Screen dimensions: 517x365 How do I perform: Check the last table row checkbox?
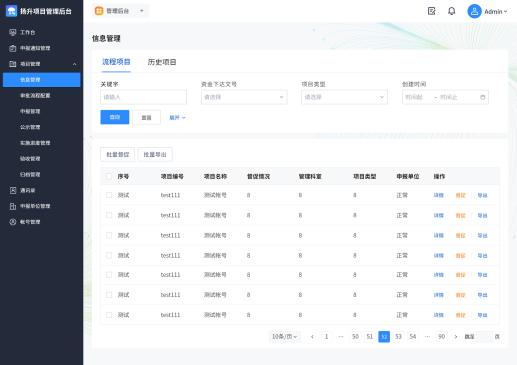(x=109, y=315)
